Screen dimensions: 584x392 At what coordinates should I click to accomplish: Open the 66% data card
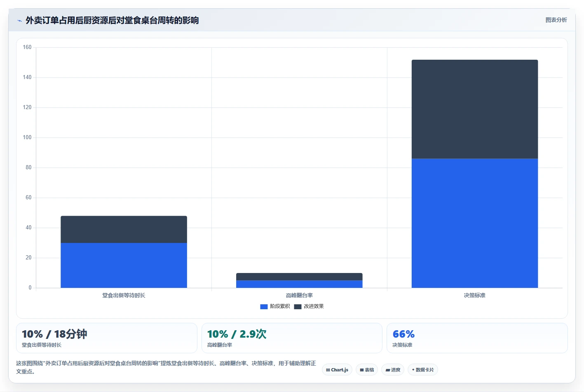pos(477,338)
